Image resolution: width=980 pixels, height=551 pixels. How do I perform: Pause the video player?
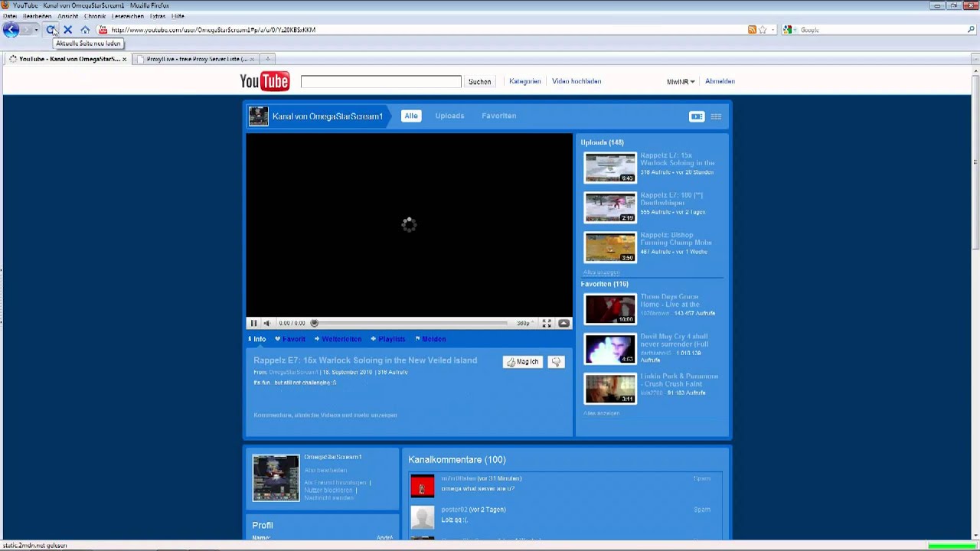pyautogui.click(x=253, y=323)
